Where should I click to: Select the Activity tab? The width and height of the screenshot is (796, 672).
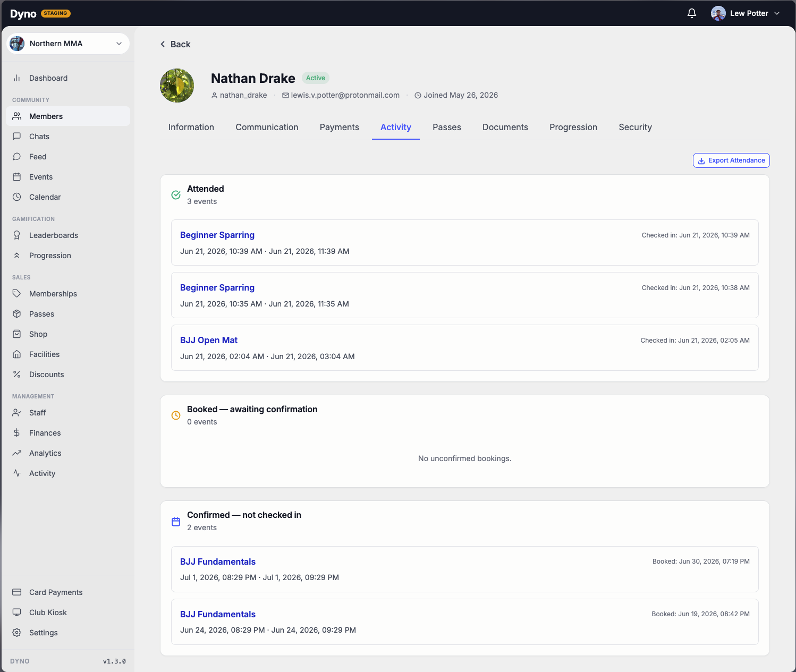coord(396,127)
